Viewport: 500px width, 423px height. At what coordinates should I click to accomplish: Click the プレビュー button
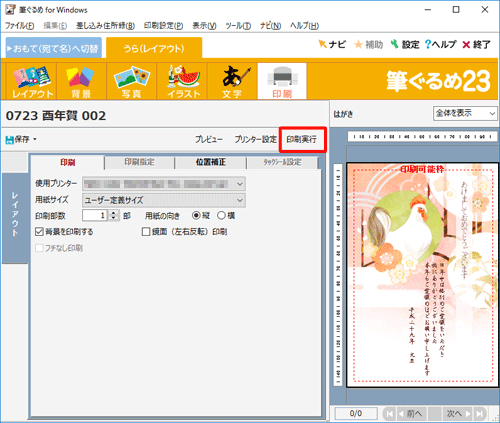point(209,139)
